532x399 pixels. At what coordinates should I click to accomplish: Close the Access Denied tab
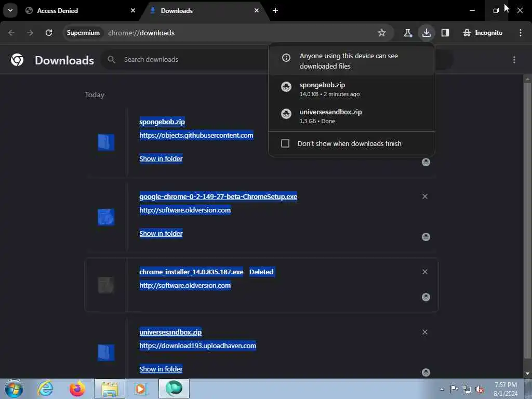(x=132, y=10)
